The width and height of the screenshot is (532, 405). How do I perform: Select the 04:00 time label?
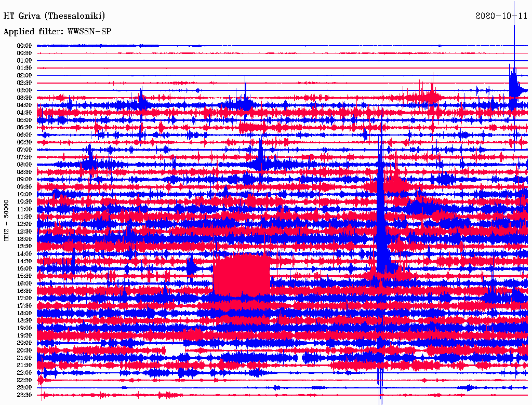[24, 105]
